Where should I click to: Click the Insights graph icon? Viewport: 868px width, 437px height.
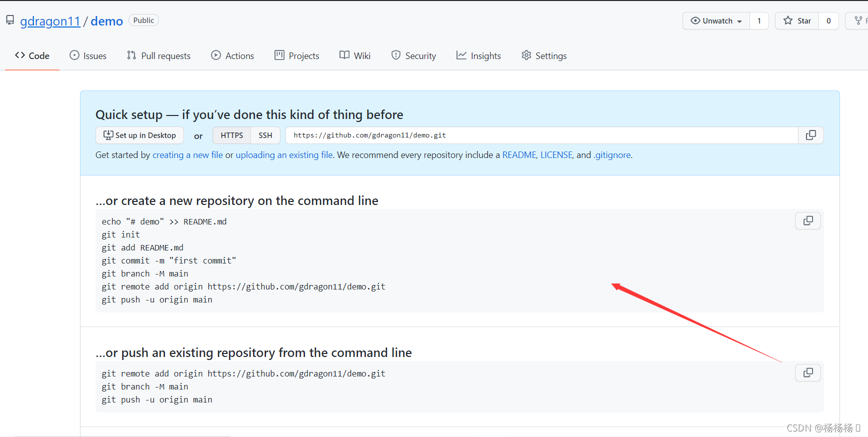[x=461, y=55]
